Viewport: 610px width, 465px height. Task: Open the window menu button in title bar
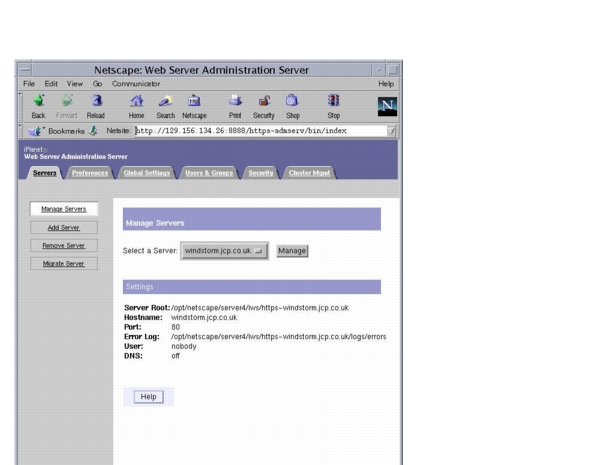point(25,70)
